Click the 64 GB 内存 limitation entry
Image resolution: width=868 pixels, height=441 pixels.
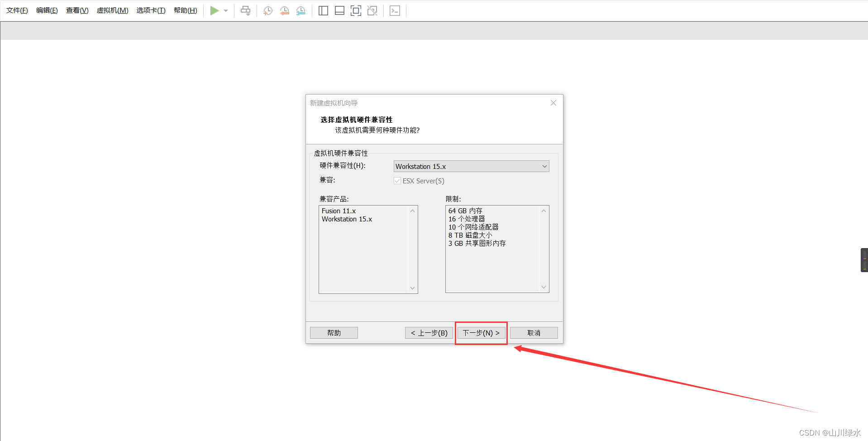click(x=466, y=211)
